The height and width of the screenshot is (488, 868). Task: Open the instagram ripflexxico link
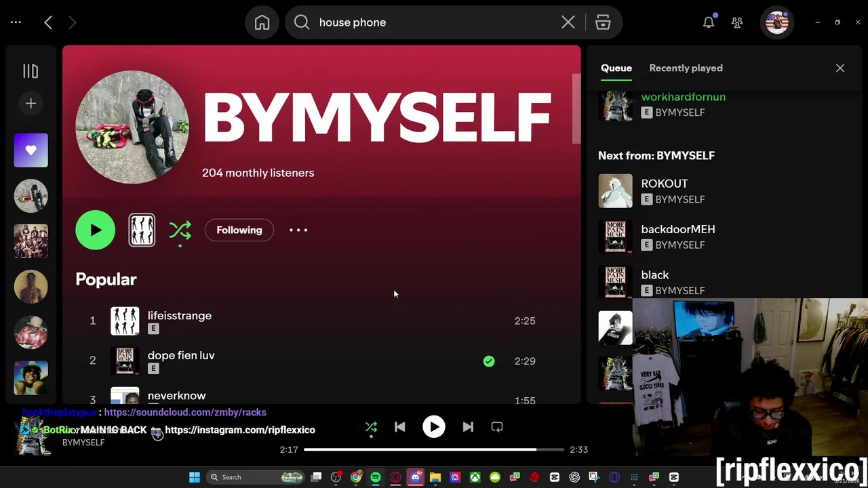(x=240, y=430)
